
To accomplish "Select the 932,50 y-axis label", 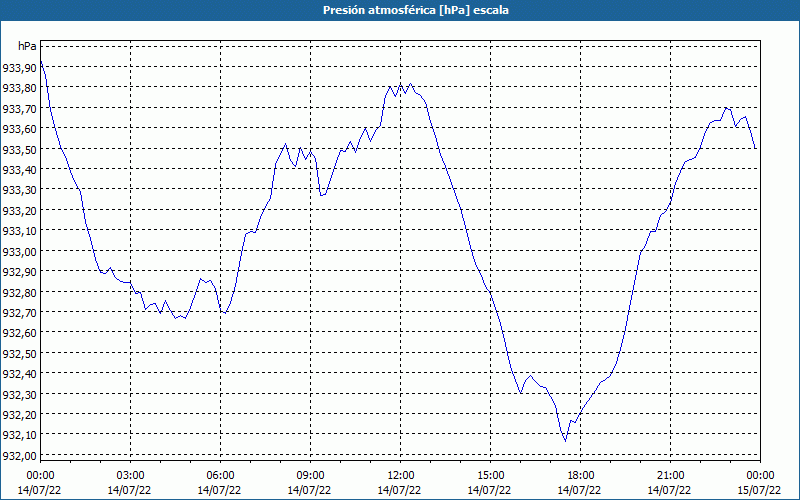I will [x=19, y=353].
